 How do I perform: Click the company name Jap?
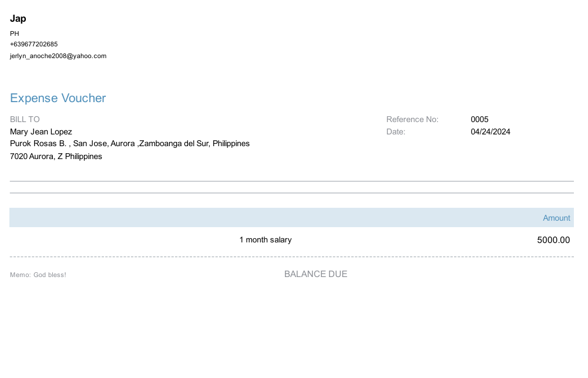pos(18,19)
